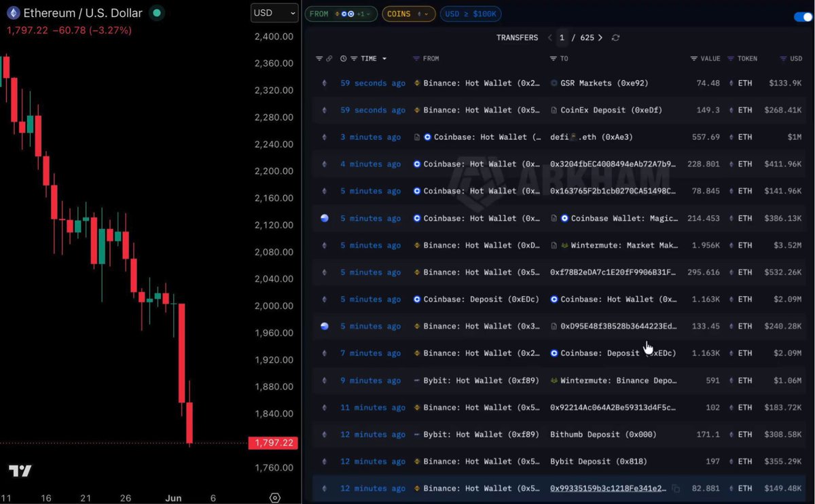Screen dimensions: 815x504
Task: Click Wintermute logo in Market Maker row
Action: point(564,245)
